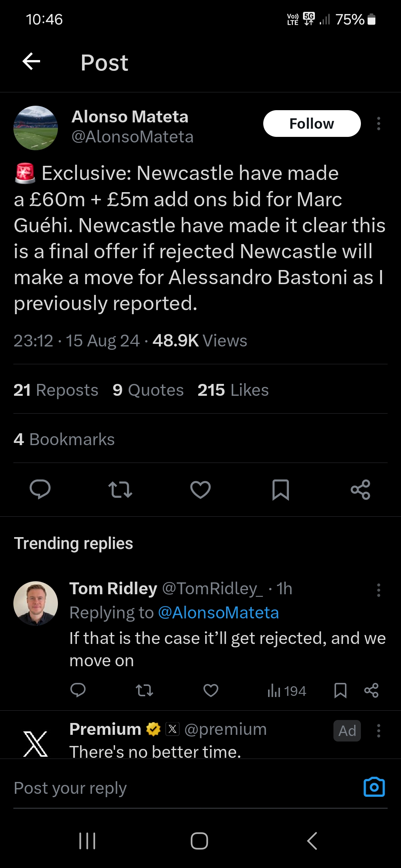Screen dimensions: 401x868
Task: Bookmark the main Newcastle bid post
Action: click(x=281, y=490)
